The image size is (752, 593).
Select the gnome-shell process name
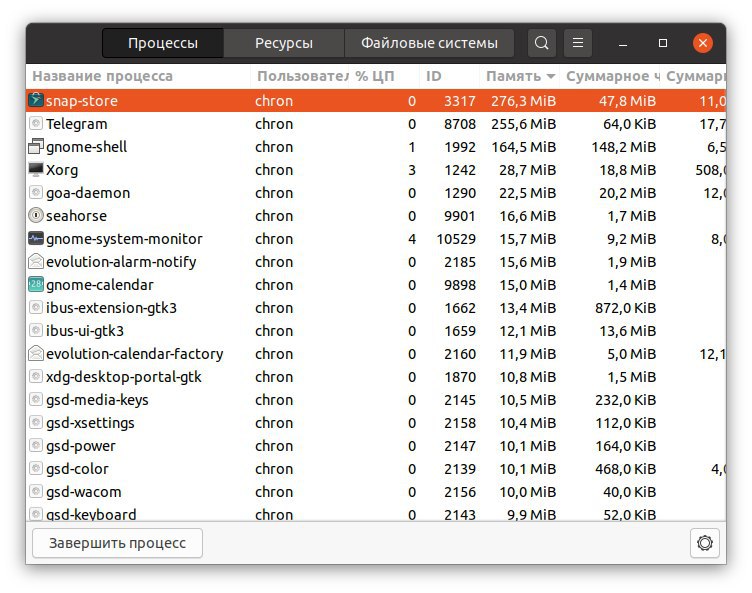click(86, 147)
